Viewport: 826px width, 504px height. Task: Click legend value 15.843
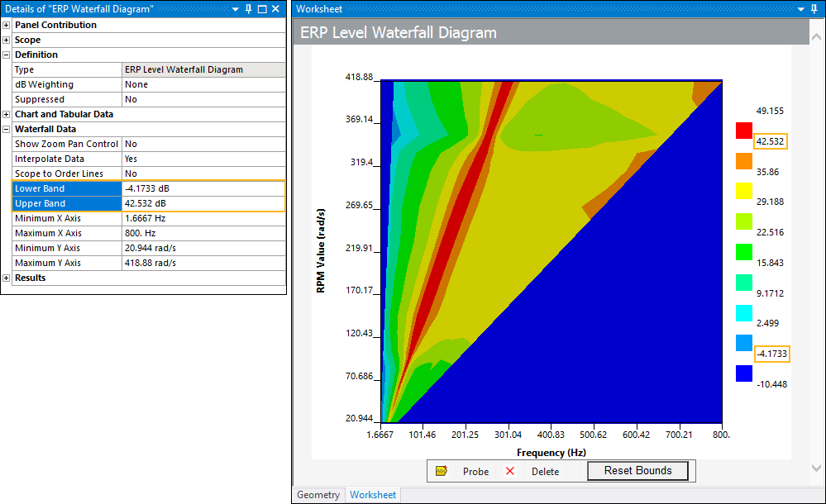pos(770,263)
